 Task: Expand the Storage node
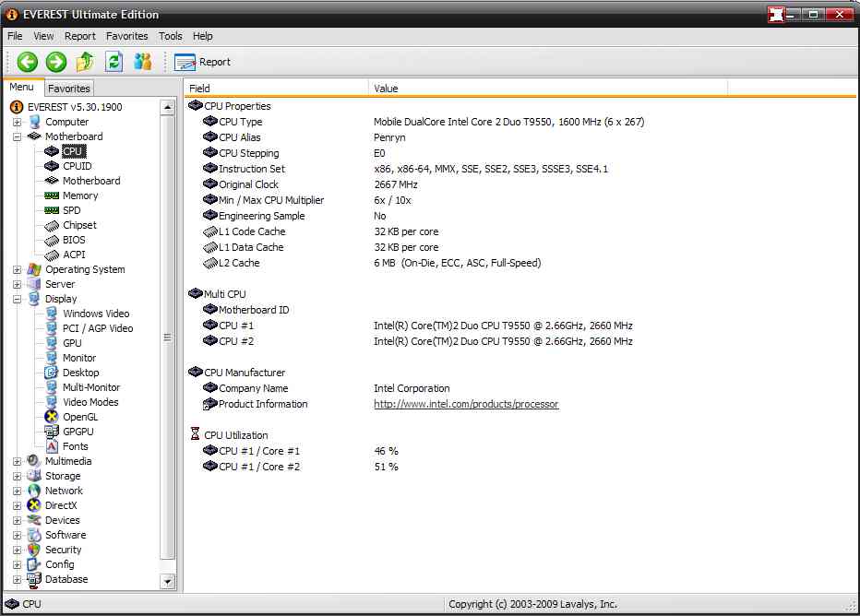(x=17, y=476)
